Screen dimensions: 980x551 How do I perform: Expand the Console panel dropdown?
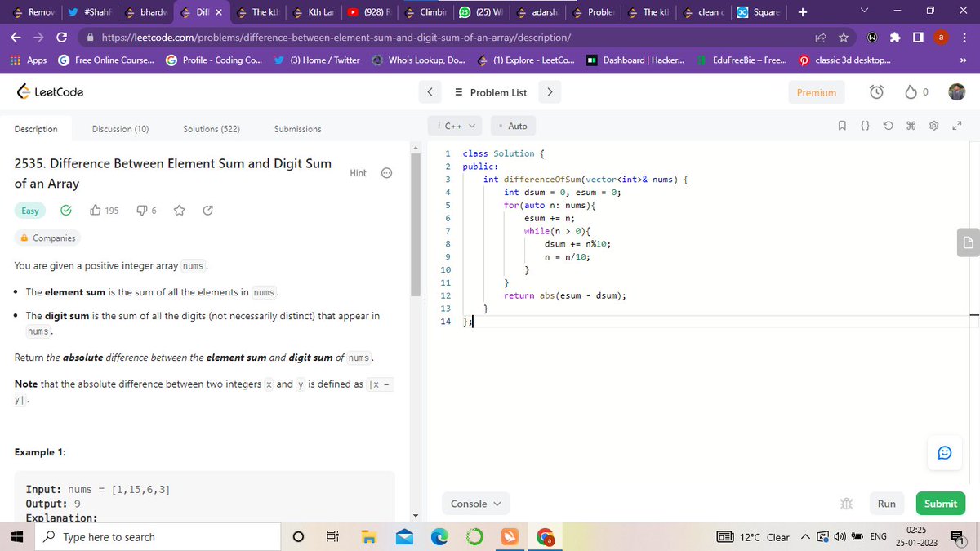click(476, 504)
